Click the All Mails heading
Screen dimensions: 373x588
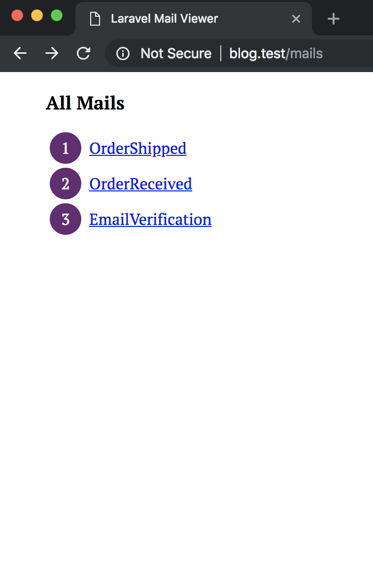click(x=85, y=103)
